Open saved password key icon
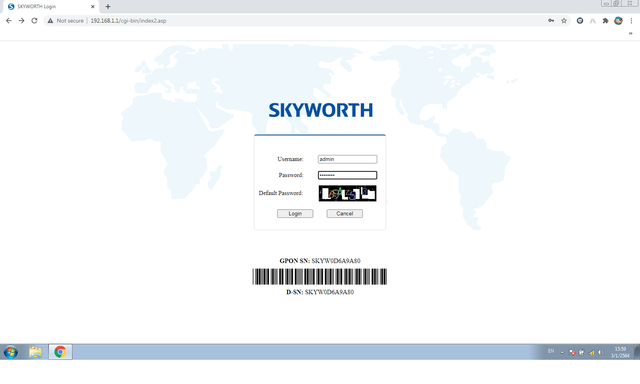Screen dimensions: 640x384 pos(551,20)
